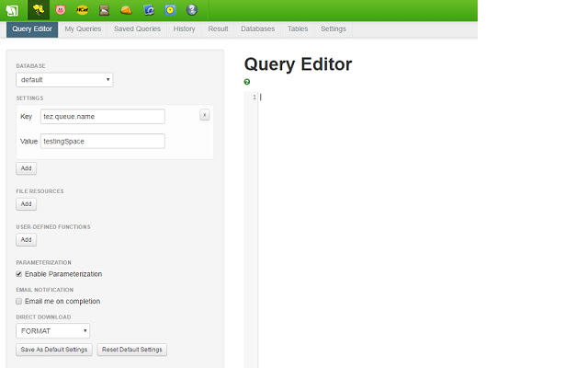This screenshot has width=588, height=368.
Task: Open the File Browser drawer icon
Action: (x=104, y=10)
